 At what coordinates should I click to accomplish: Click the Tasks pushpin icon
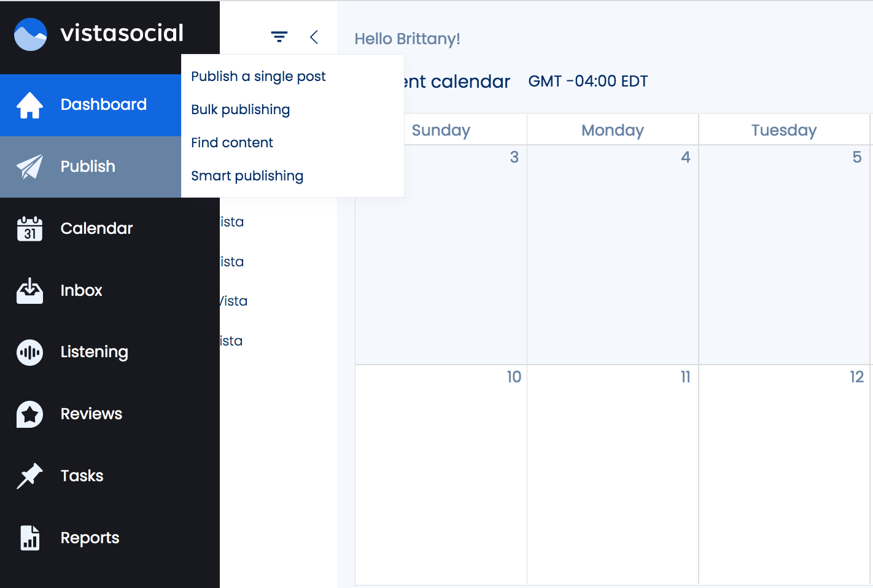pyautogui.click(x=29, y=476)
